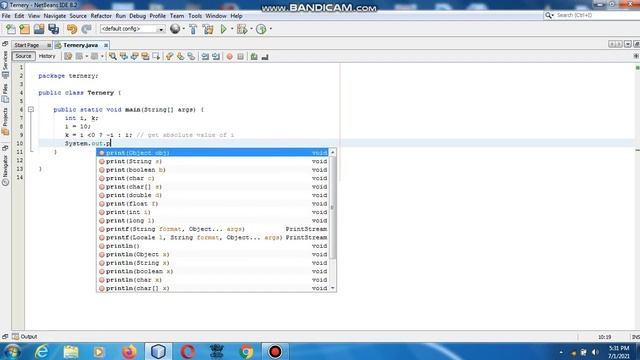The width and height of the screenshot is (640, 360).
Task: Open Debug Project dropdown arrow
Action: pyautogui.click(x=251, y=29)
